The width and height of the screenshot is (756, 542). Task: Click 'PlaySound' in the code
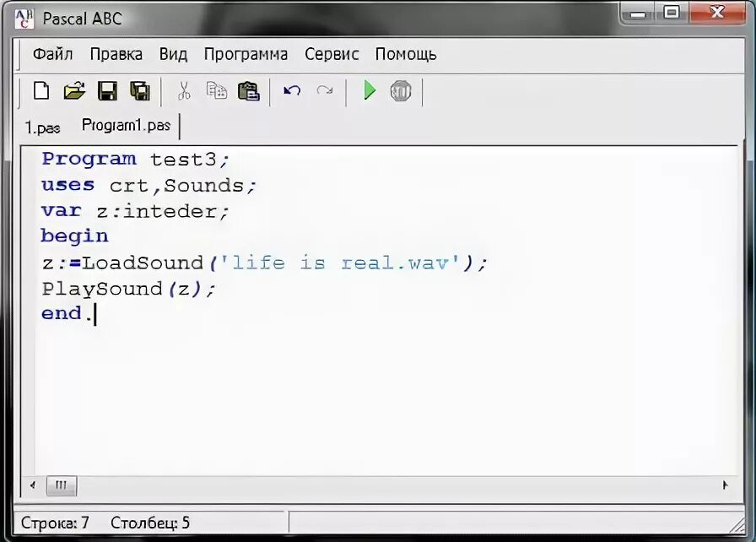pyautogui.click(x=102, y=289)
